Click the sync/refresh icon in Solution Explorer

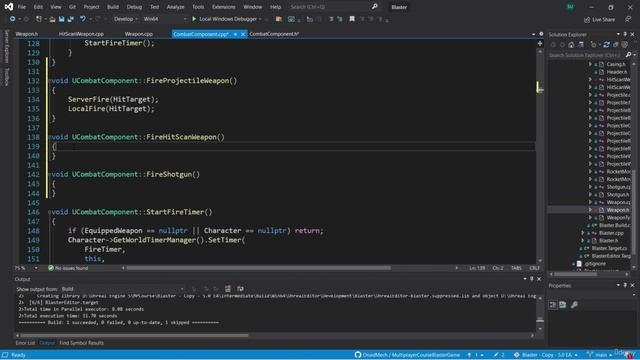coord(607,45)
